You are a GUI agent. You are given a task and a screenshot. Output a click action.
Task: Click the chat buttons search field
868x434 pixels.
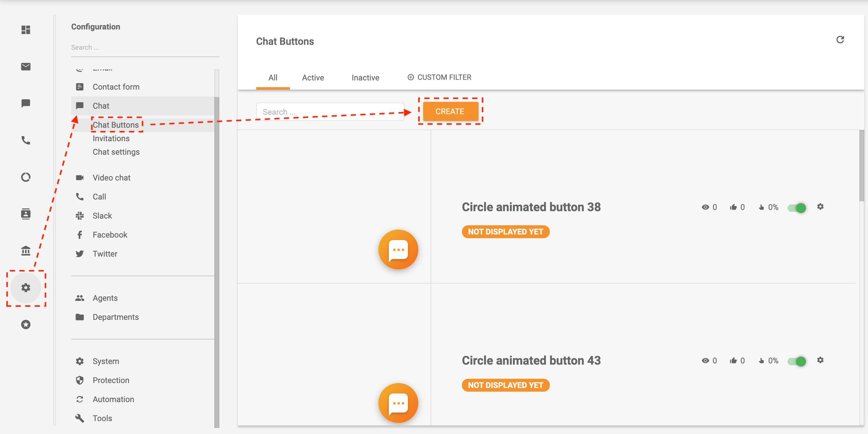(x=330, y=111)
